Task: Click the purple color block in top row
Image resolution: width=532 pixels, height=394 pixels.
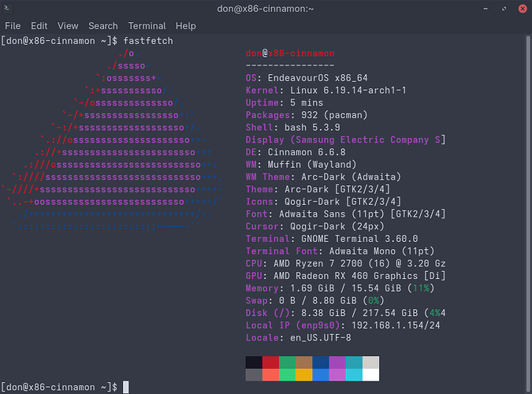Action: click(x=337, y=362)
